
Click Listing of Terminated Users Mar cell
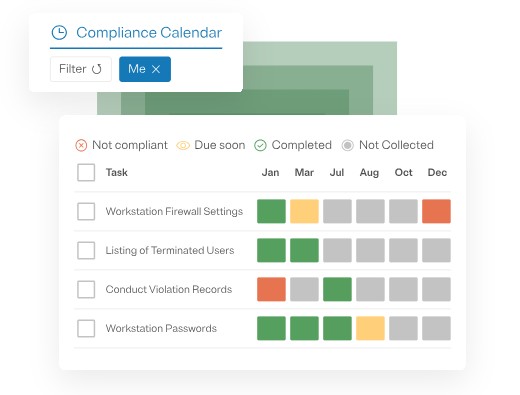coord(304,250)
